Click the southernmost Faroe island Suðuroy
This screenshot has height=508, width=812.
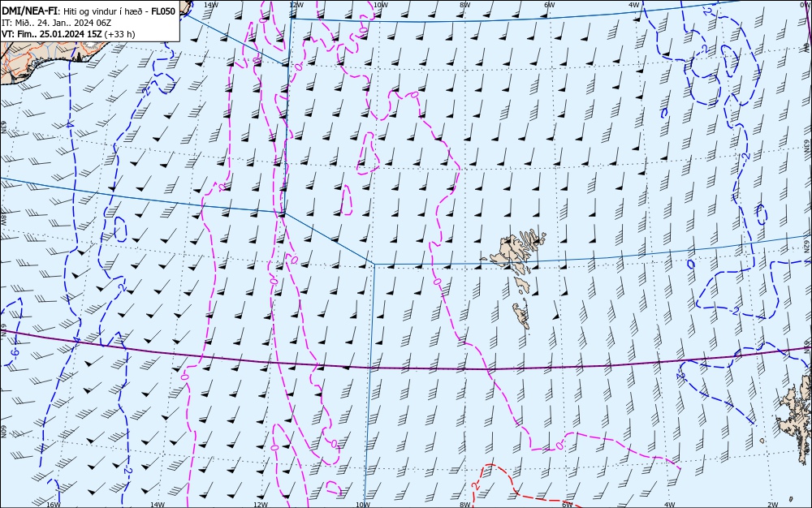pos(521,315)
